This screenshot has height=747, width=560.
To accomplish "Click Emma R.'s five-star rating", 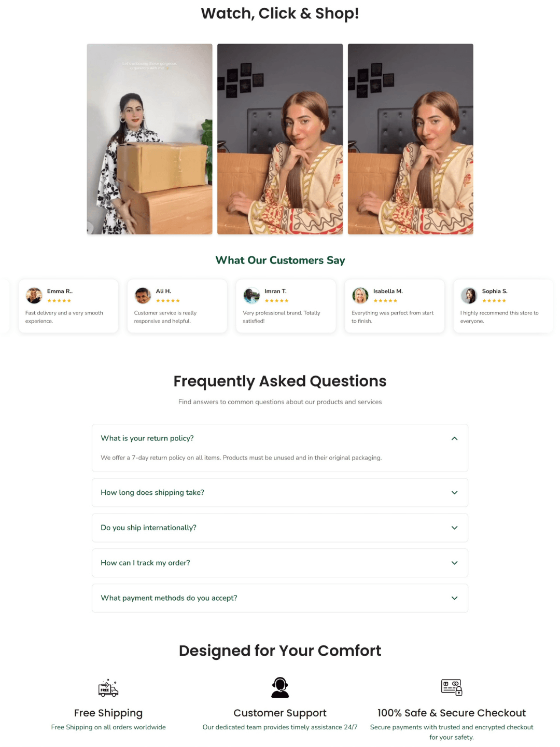I will 59,301.
